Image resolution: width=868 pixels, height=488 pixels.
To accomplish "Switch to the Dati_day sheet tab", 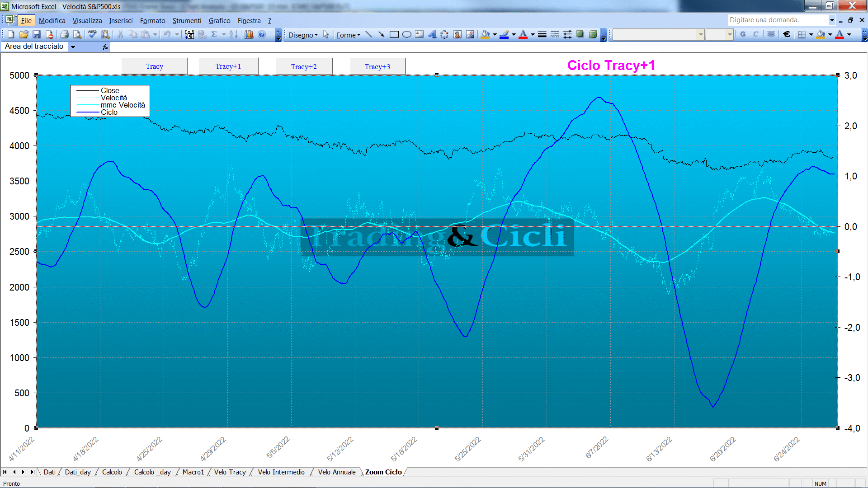I will pos(78,472).
